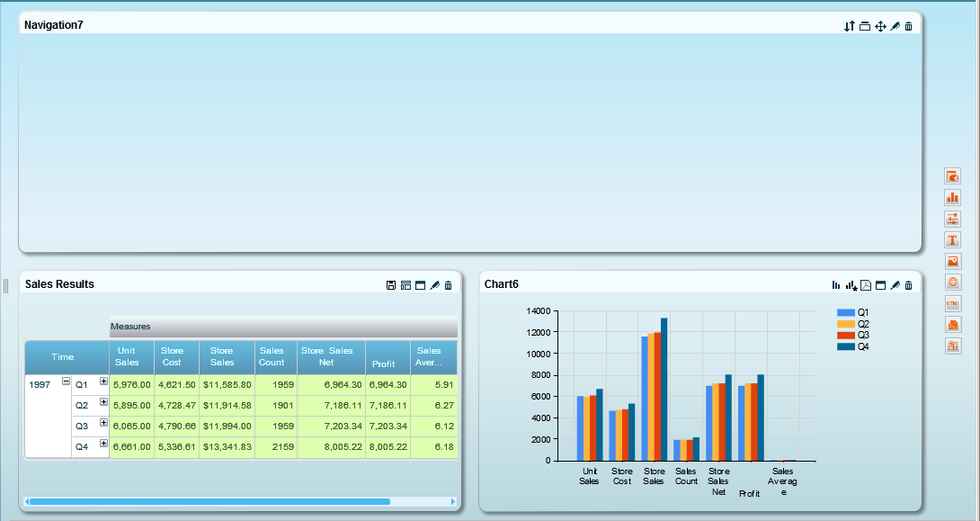Viewport: 980px width, 521px height.
Task: Click the delete icon on Navigation7 panel
Action: click(x=908, y=26)
